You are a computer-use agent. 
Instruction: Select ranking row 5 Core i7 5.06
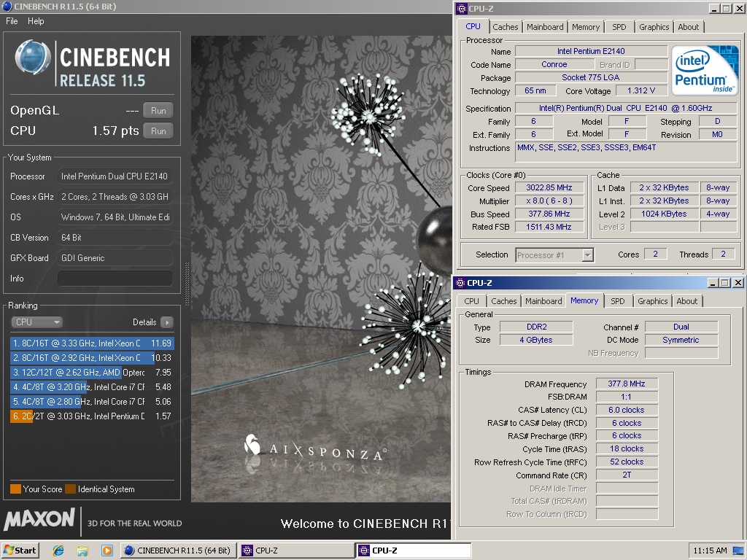(x=92, y=402)
